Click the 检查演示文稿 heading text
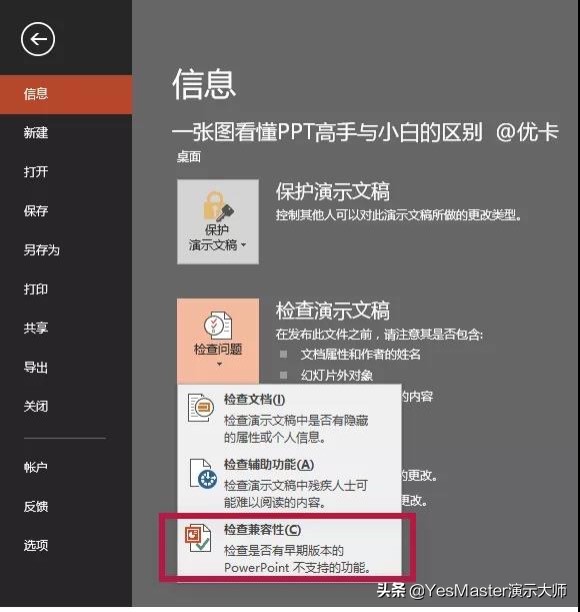This screenshot has width=580, height=612. pyautogui.click(x=333, y=311)
